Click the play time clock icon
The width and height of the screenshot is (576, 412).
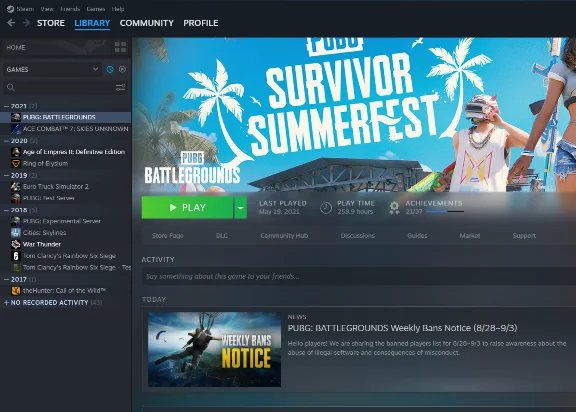point(326,208)
